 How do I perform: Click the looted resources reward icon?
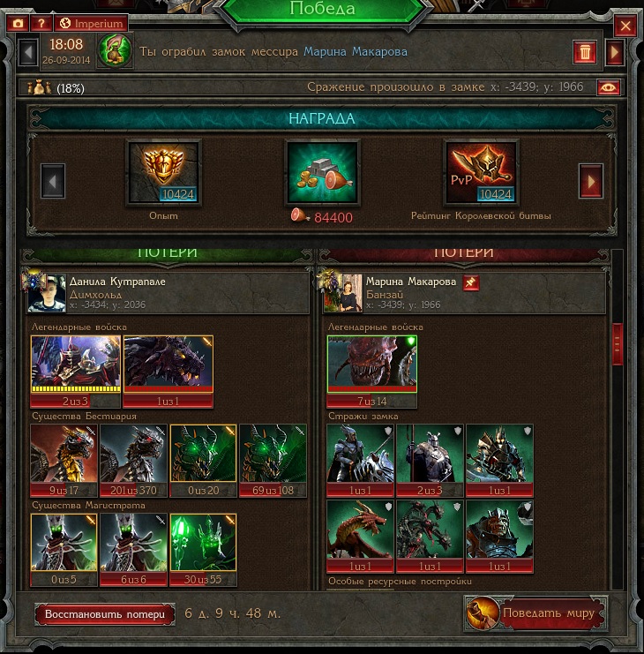click(322, 172)
